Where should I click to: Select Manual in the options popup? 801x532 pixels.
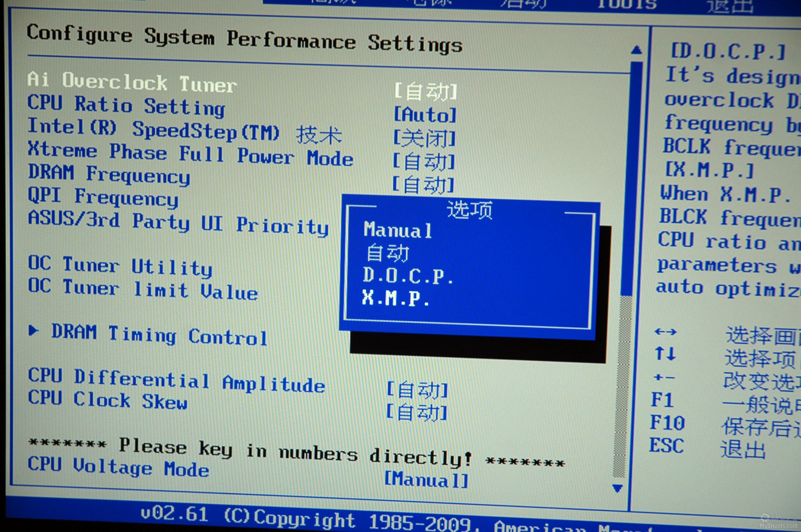398,230
